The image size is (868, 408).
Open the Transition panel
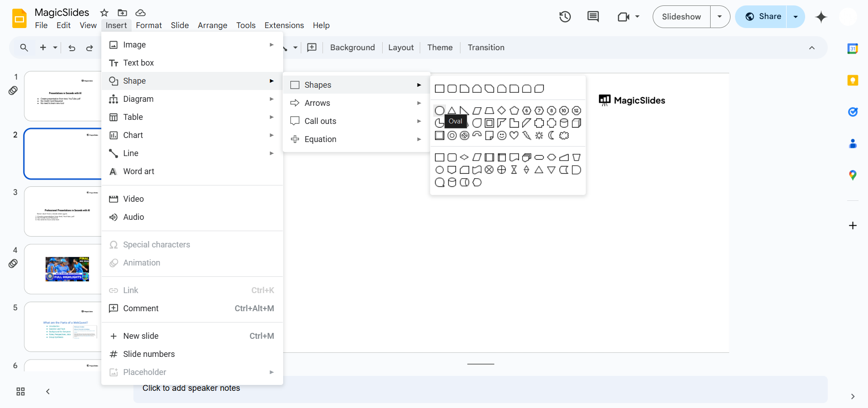[x=486, y=47]
